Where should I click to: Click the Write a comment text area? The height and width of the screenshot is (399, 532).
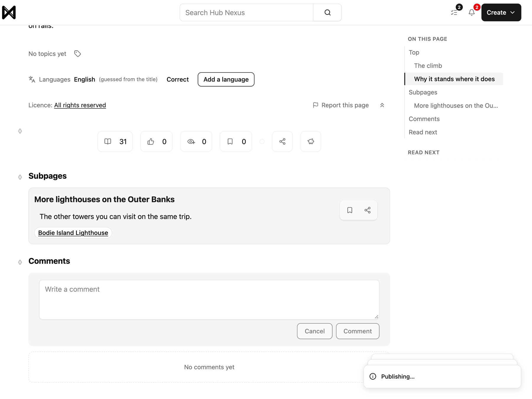click(209, 299)
